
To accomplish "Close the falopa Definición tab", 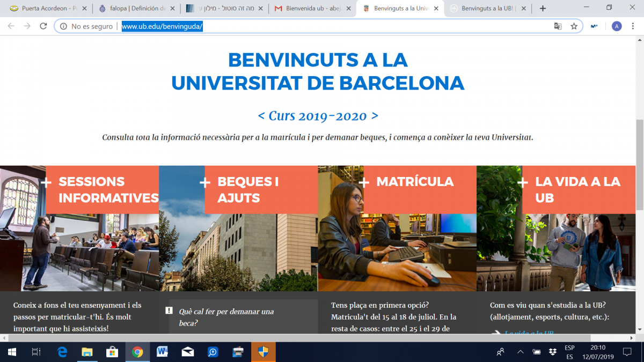I will [172, 9].
